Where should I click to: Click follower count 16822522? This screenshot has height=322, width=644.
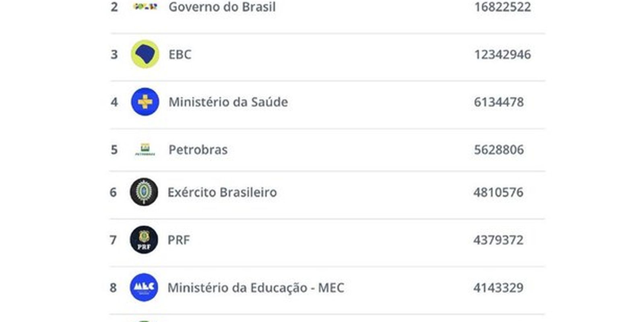coord(502,7)
